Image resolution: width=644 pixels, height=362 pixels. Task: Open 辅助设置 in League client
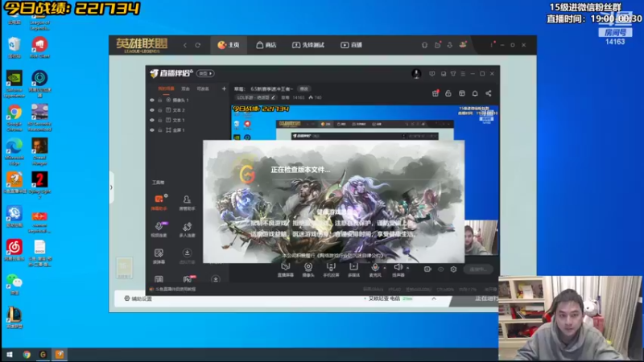coord(138,298)
